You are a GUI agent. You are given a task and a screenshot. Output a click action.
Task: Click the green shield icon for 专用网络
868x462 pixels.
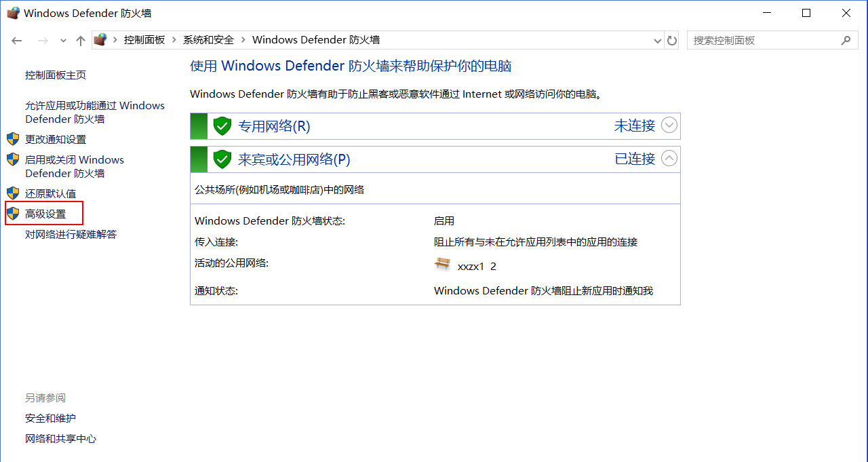click(222, 126)
